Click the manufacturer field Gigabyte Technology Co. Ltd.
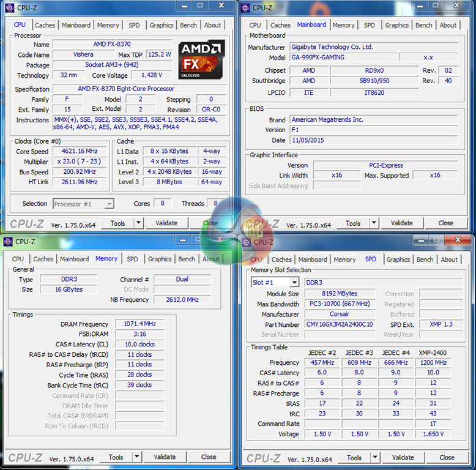476x470 pixels. coord(374,47)
